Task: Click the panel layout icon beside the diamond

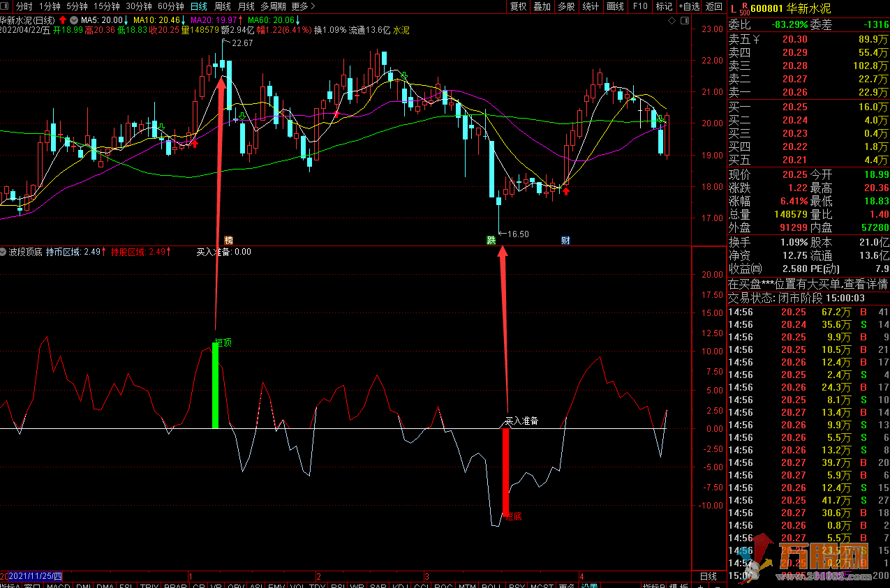Action: (x=683, y=21)
